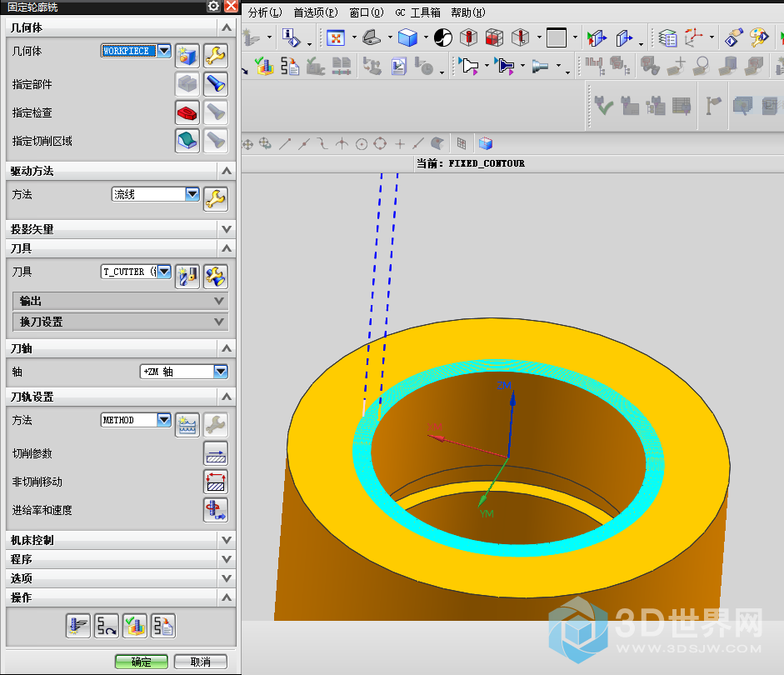This screenshot has height=675, width=784.
Task: Edit geometry with the wrench beside WORKPIECE
Action: click(216, 56)
